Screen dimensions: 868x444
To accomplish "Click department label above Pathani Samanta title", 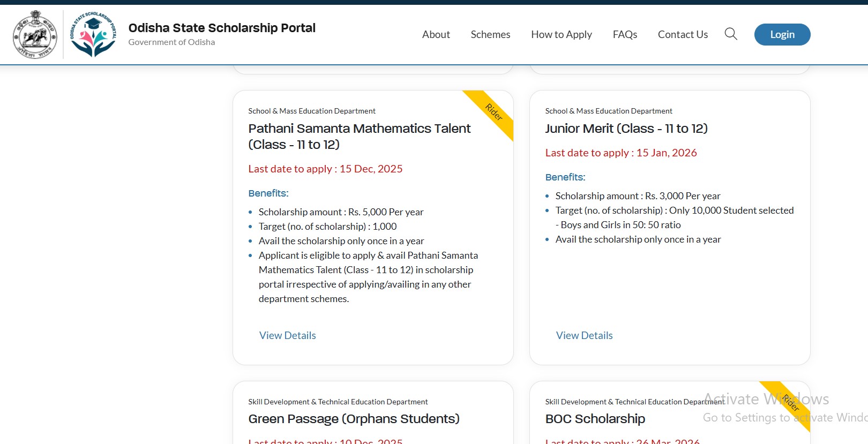I will click(312, 111).
